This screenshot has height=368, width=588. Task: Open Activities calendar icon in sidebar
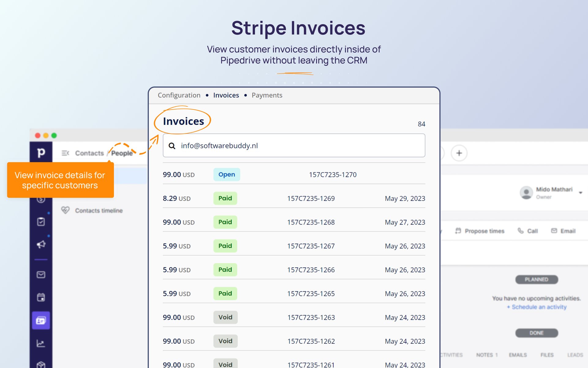[41, 297]
